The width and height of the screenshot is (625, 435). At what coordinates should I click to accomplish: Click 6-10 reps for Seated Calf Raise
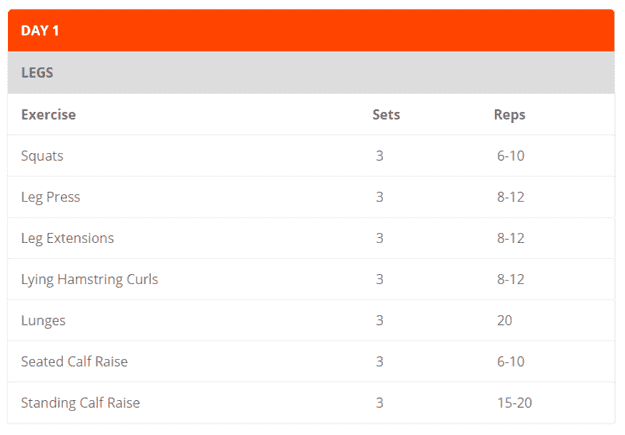coord(510,361)
